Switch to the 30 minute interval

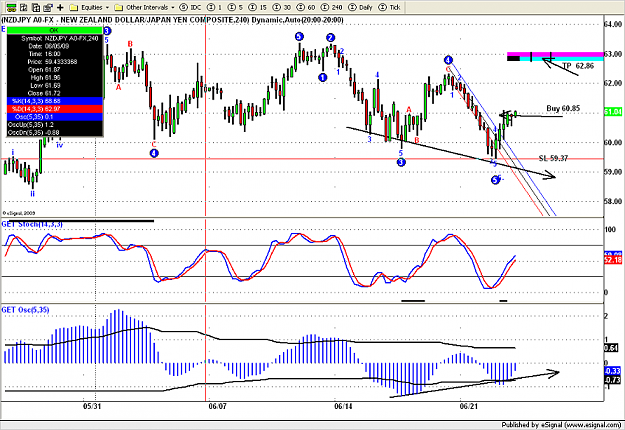coord(281,7)
